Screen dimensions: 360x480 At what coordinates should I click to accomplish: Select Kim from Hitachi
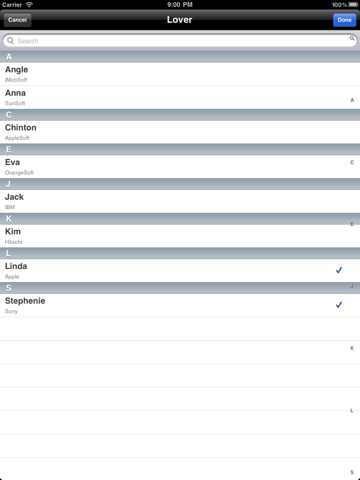(x=180, y=236)
